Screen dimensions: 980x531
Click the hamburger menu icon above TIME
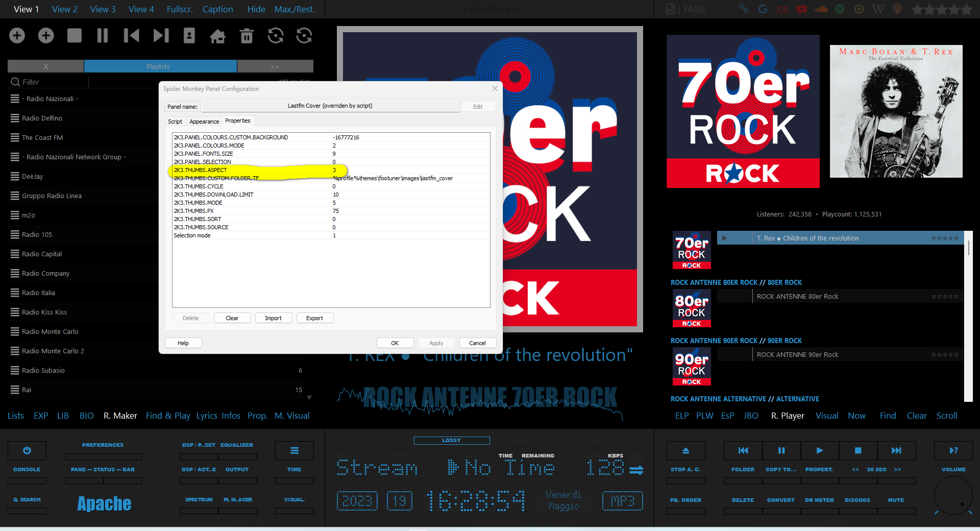pyautogui.click(x=295, y=450)
